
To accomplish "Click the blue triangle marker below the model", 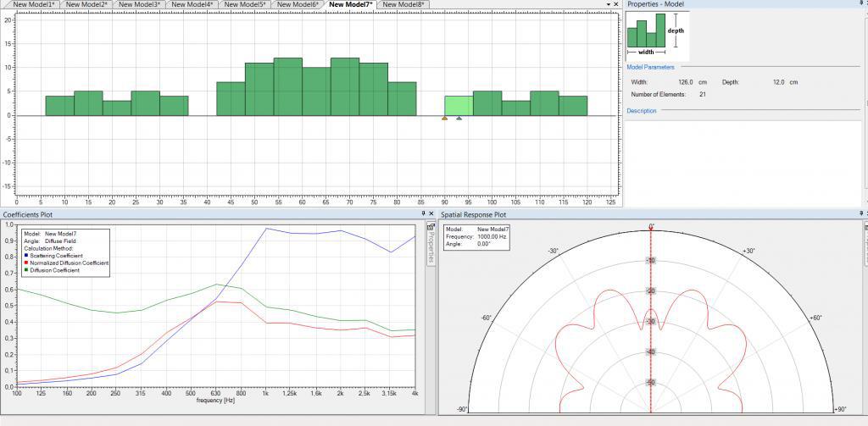I will 459,118.
